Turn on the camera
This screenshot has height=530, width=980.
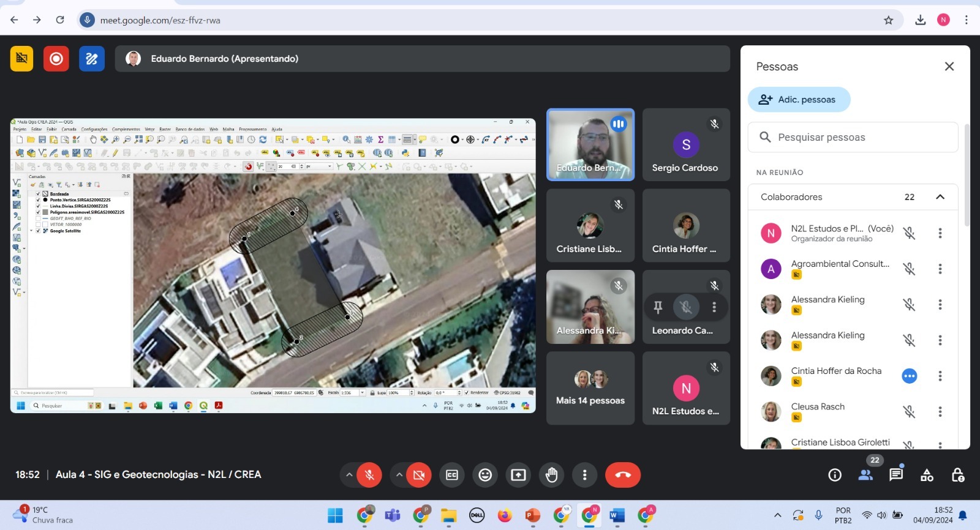419,475
